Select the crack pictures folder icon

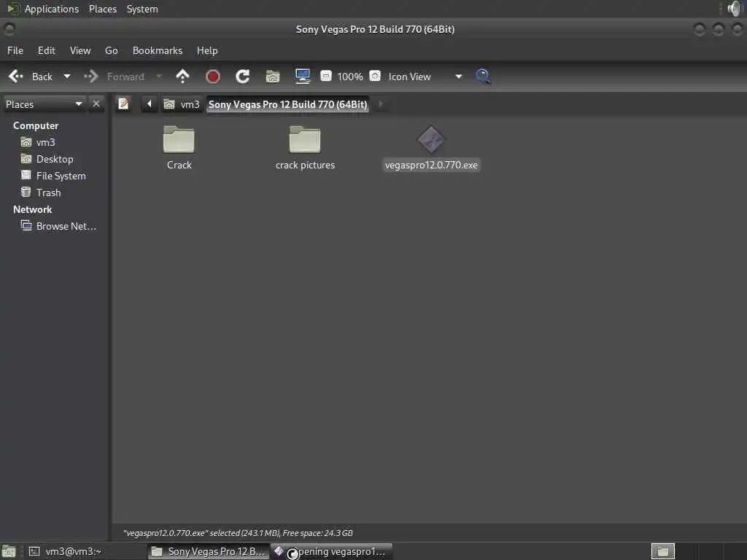click(305, 139)
